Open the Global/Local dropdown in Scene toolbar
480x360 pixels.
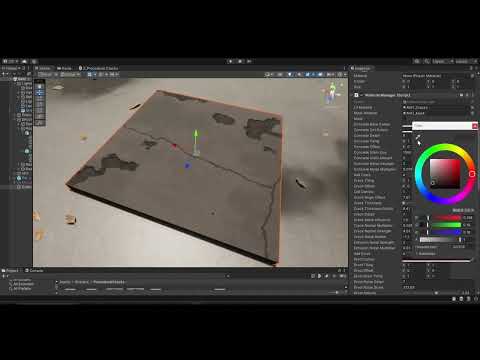(70, 74)
